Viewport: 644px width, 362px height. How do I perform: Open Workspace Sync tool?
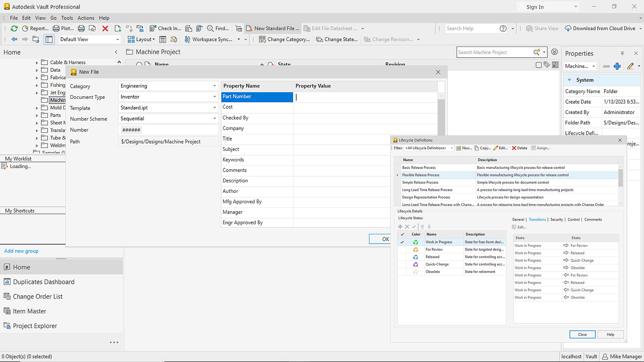pos(208,39)
